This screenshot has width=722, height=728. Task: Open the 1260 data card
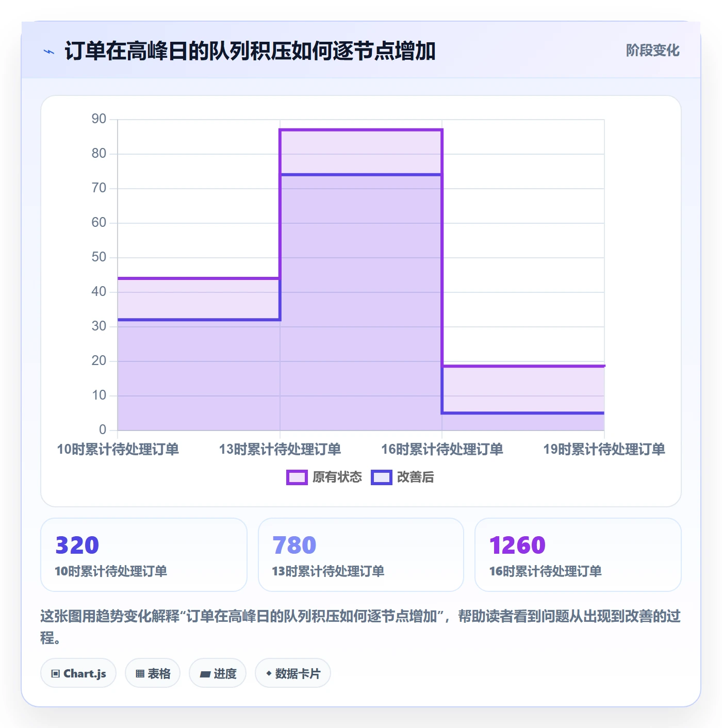[578, 555]
